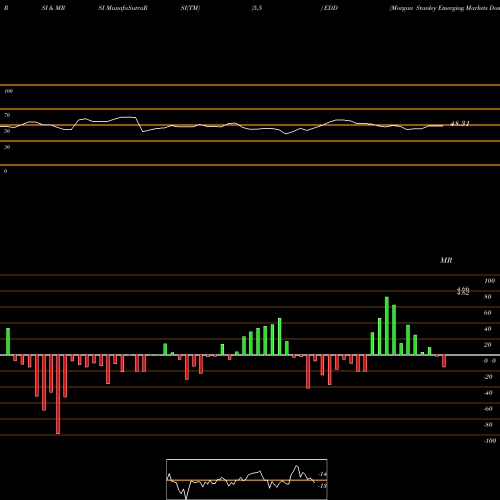500x500 pixels.
Task: Click the first green bar at the left edge of MR chart
Action: pos(8,342)
